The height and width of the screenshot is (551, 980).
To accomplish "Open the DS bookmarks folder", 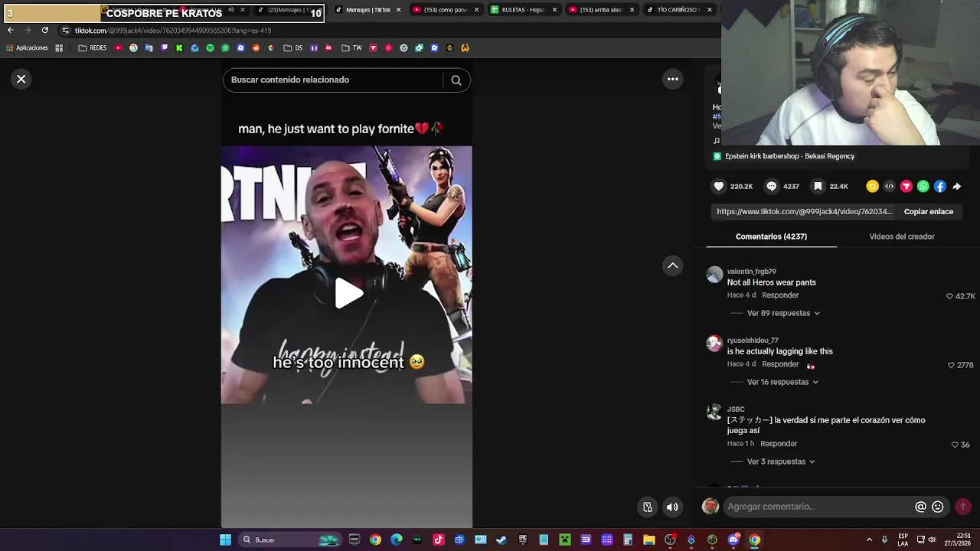I will point(293,47).
